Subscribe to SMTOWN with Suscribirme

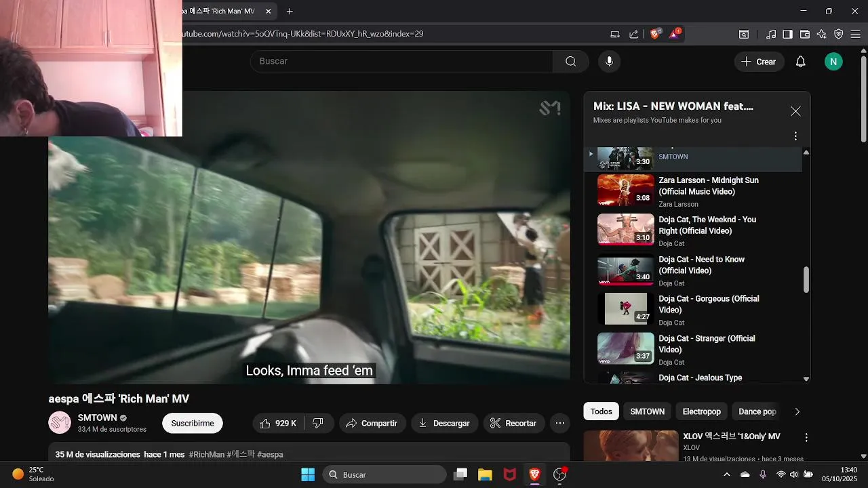(x=193, y=423)
